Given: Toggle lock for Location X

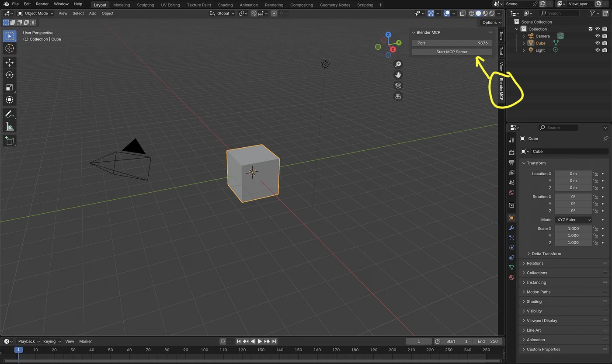Looking at the screenshot, I should click(x=595, y=174).
